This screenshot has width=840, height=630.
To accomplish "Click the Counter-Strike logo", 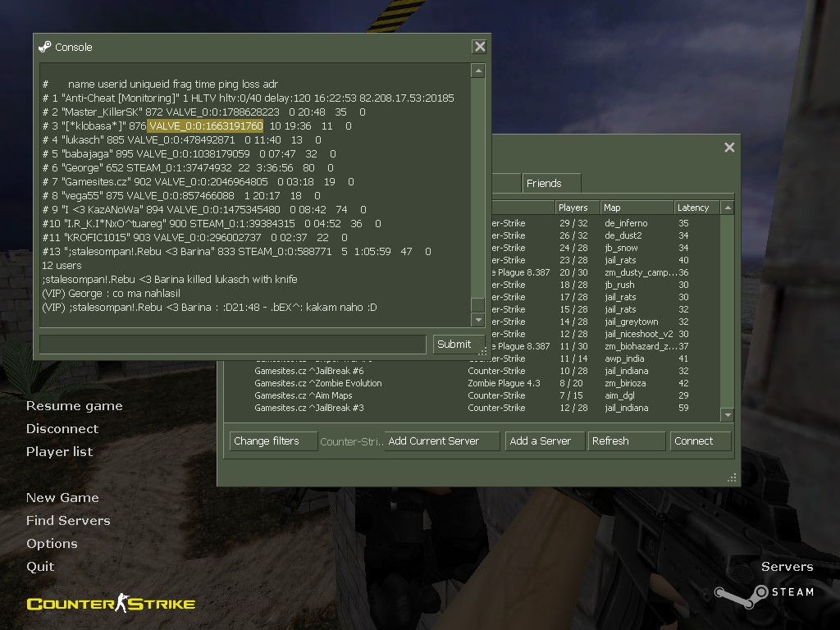I will pyautogui.click(x=111, y=603).
